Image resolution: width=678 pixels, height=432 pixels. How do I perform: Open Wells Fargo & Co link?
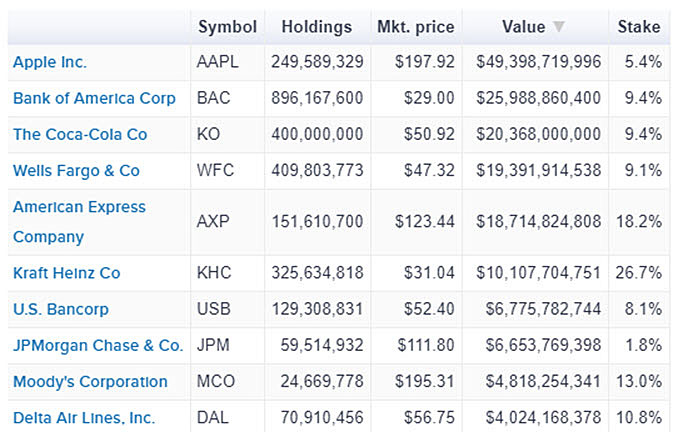(76, 170)
